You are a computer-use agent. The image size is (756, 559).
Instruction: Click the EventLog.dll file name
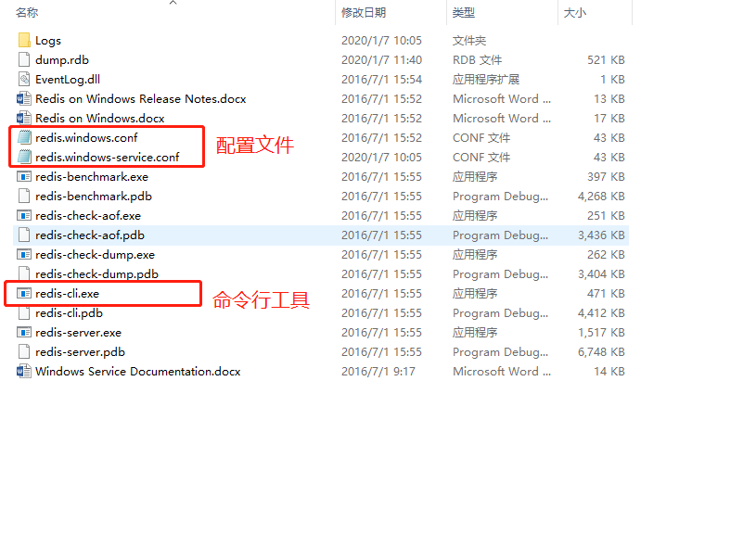coord(68,79)
